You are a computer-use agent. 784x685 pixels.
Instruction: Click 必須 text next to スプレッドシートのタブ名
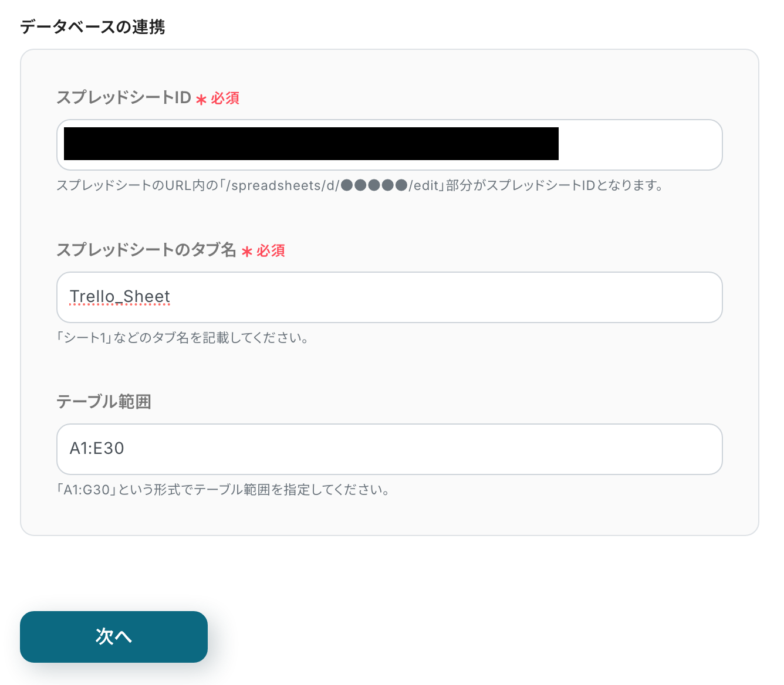271,251
